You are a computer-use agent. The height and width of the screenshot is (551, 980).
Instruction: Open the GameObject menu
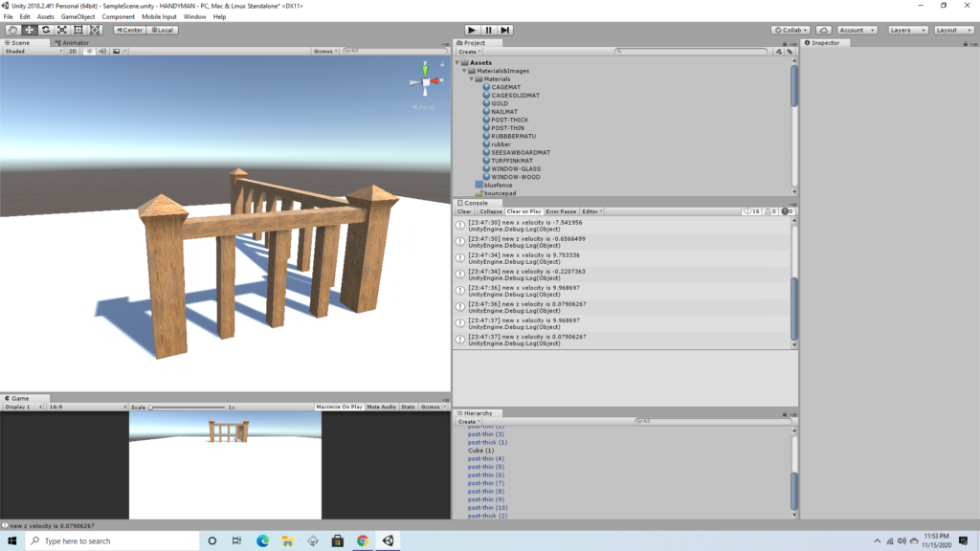(x=76, y=17)
